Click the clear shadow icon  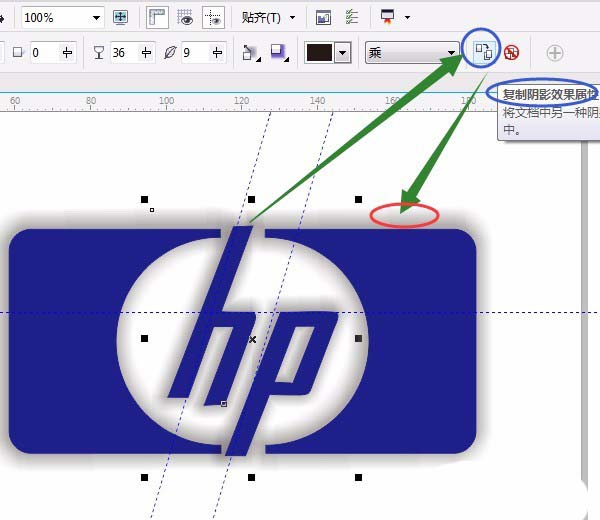click(511, 52)
